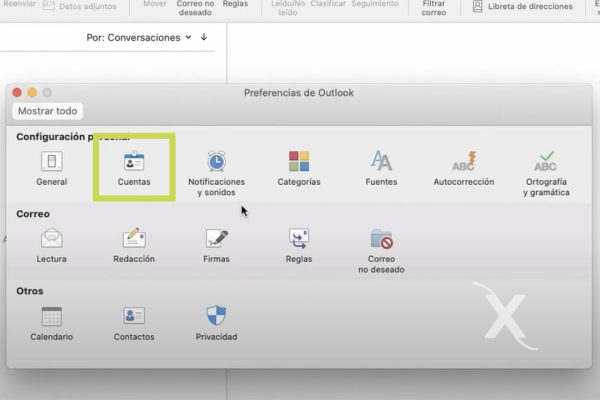Image resolution: width=600 pixels, height=400 pixels.
Task: Open the Firmas preferences
Action: point(216,246)
